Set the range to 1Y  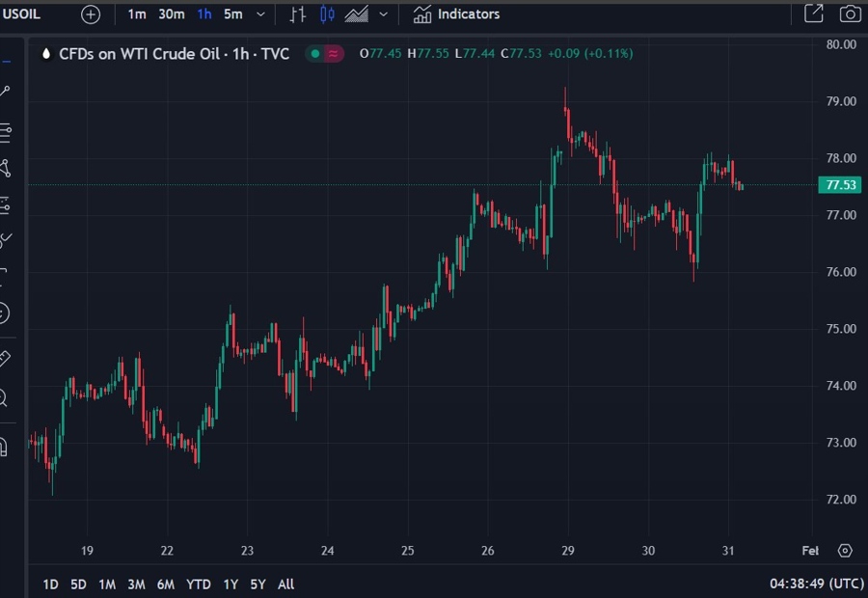coord(231,584)
